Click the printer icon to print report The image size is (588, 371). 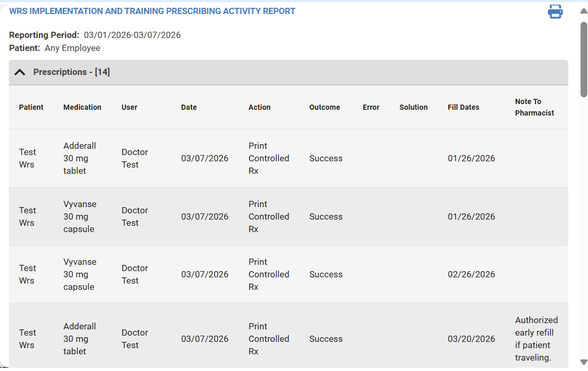pyautogui.click(x=555, y=11)
